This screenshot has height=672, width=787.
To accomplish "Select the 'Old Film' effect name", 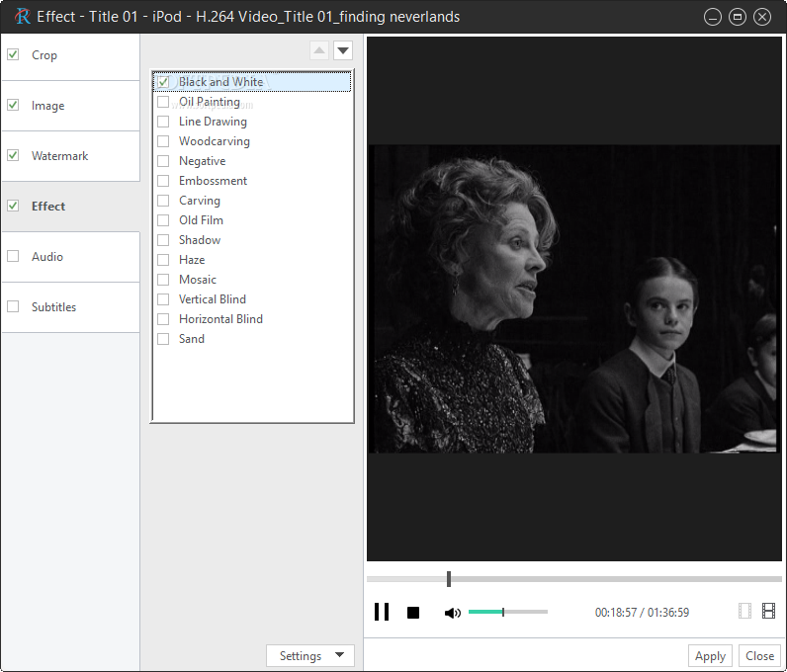I will 201,220.
